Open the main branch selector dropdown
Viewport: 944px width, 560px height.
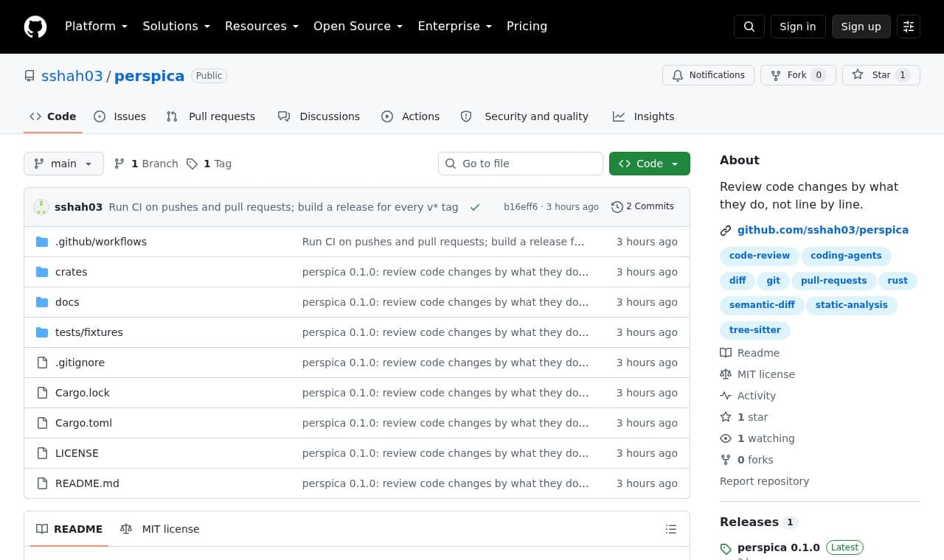(63, 164)
